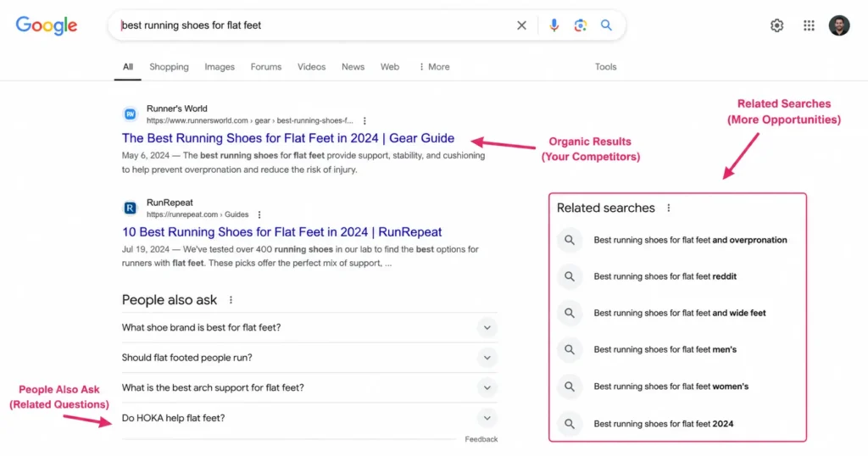Click the runrepeat.com Guides URL breadcrumb
Image resolution: width=868 pixels, height=456 pixels.
[x=198, y=214]
